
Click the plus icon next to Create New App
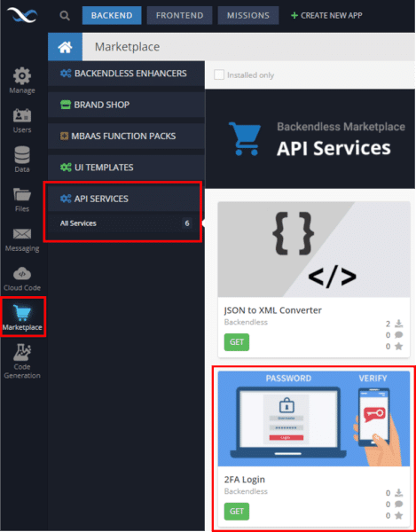(x=294, y=16)
